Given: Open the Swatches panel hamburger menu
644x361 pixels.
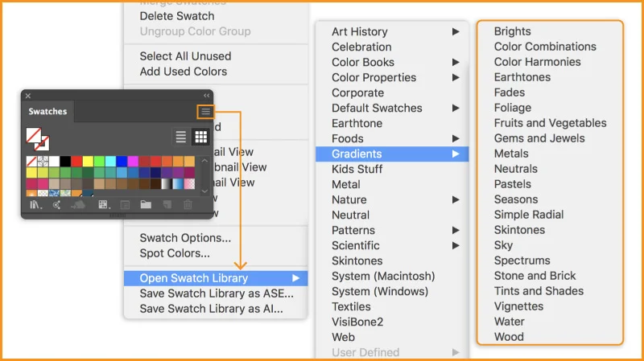Looking at the screenshot, I should (x=206, y=112).
